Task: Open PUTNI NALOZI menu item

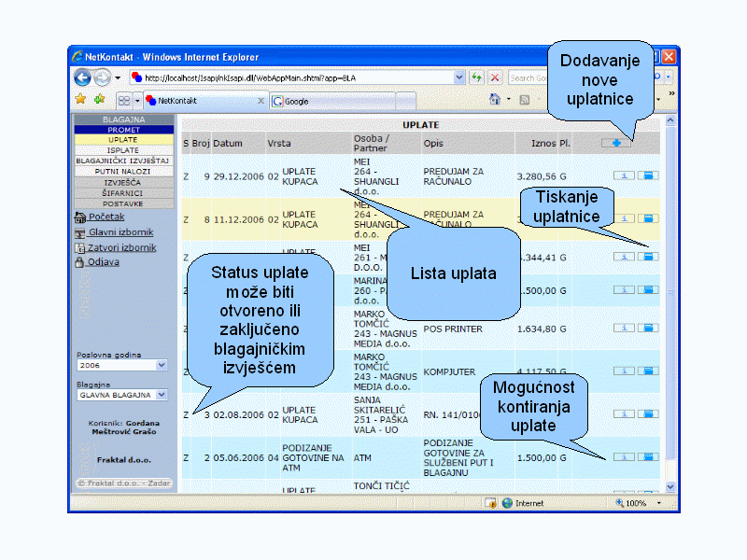Action: 124,171
